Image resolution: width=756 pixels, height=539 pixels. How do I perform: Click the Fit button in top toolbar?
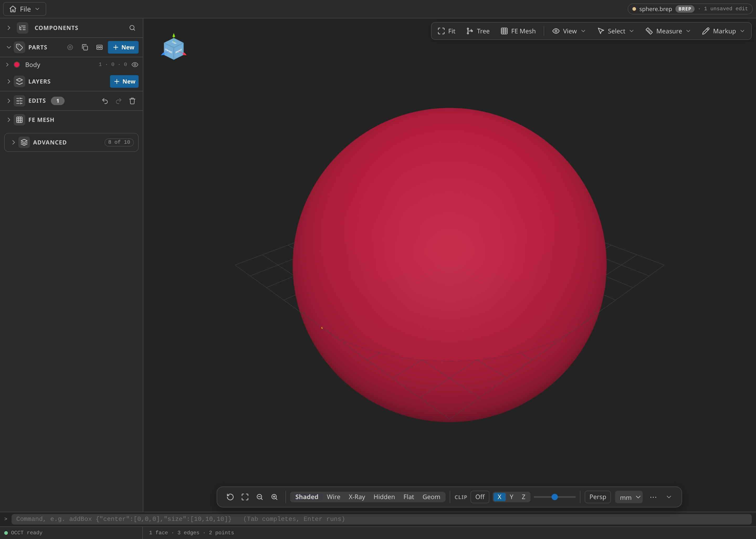[446, 31]
